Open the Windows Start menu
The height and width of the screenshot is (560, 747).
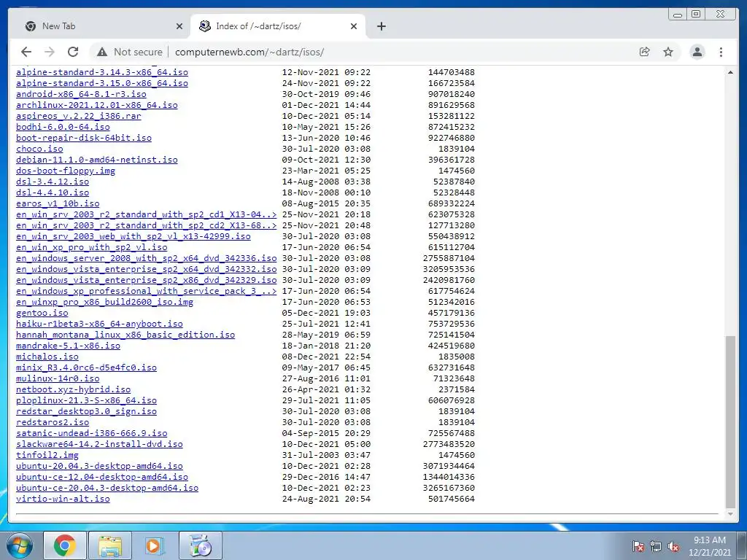click(18, 545)
